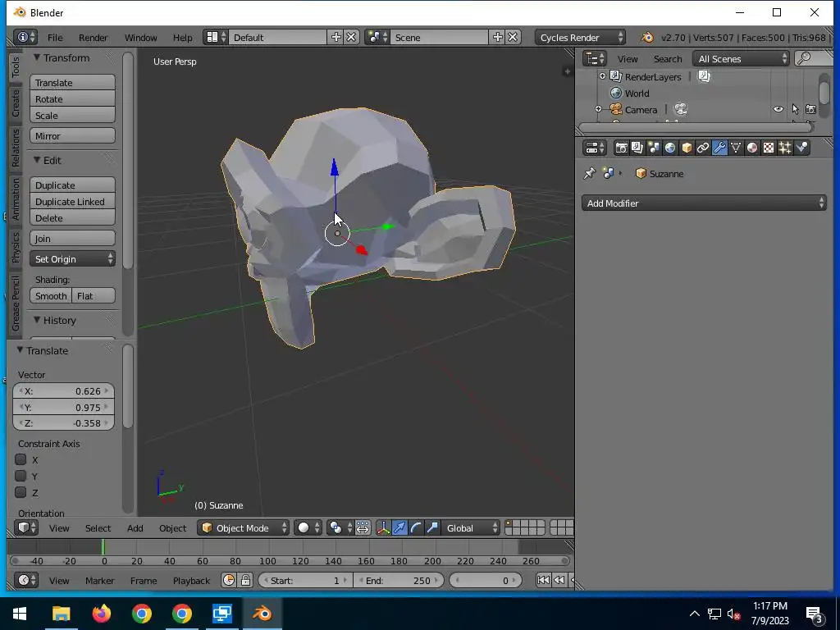Open the Object properties tab (orange cube)
Image resolution: width=840 pixels, height=630 pixels.
pos(687,148)
